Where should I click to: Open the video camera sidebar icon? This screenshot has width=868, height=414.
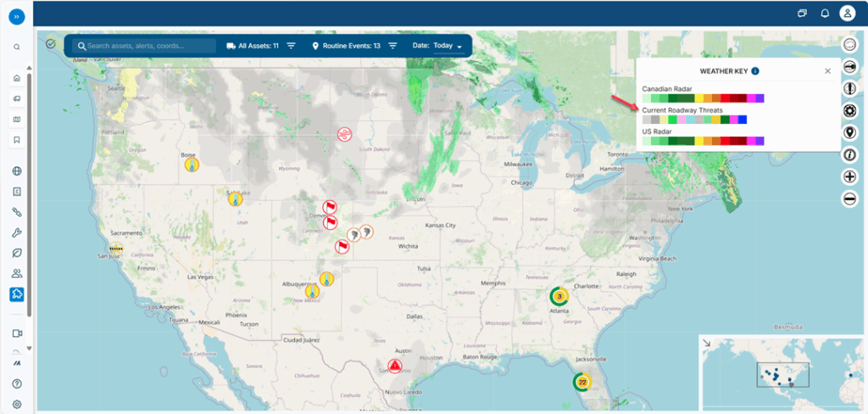(x=17, y=333)
